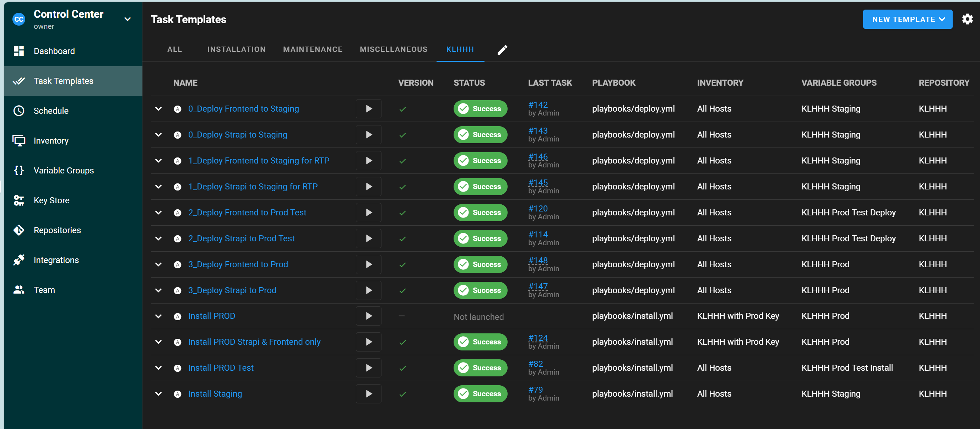Open last task #124
Viewport: 980px width, 429px height.
tap(538, 338)
